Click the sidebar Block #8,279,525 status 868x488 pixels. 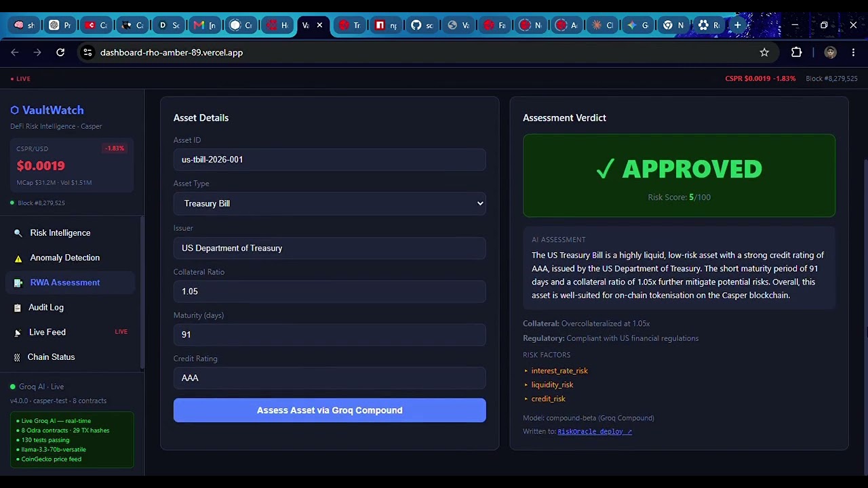tap(37, 203)
